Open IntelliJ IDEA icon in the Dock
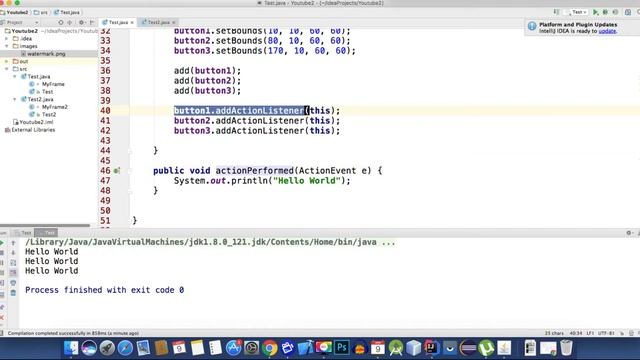The height and width of the screenshot is (360, 640). [x=431, y=348]
